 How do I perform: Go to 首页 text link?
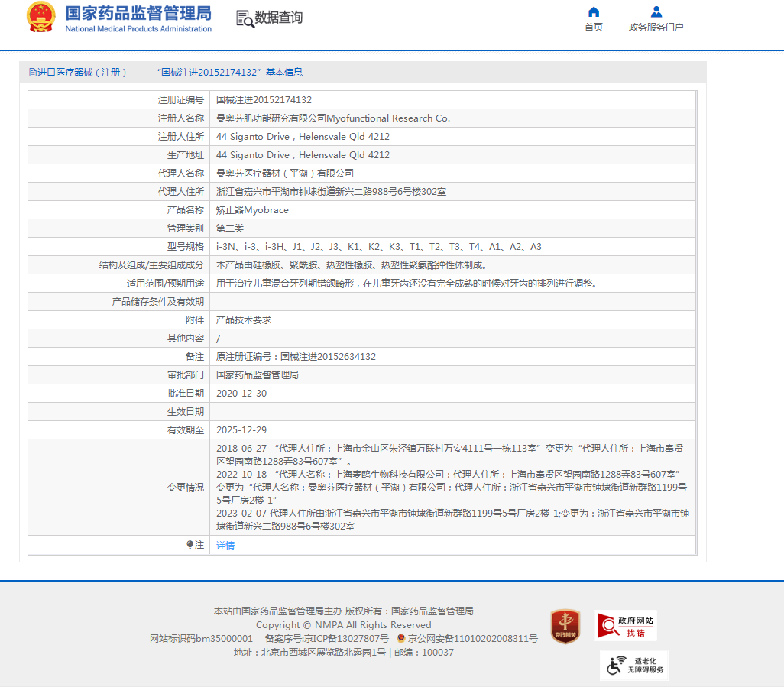(594, 27)
